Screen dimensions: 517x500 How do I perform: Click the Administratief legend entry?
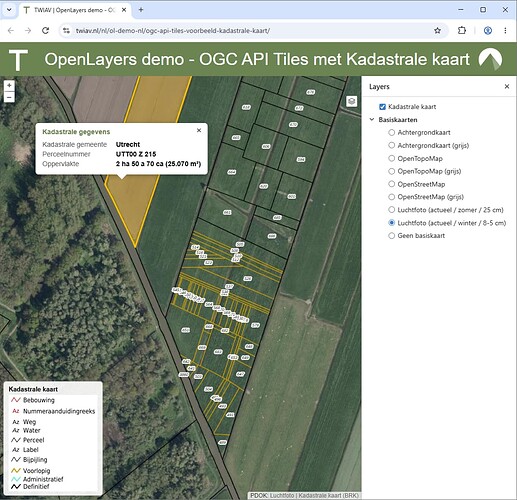click(37, 479)
